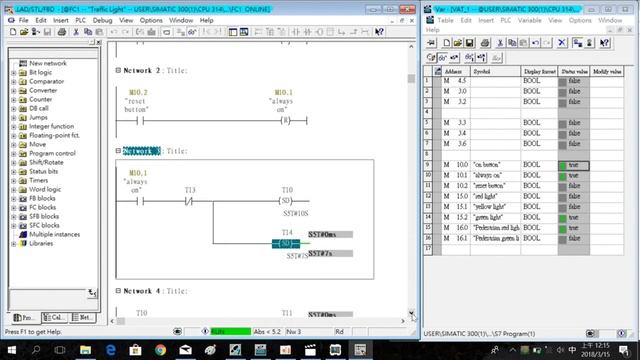Expand the Timers folder
The image size is (640, 360).
click(x=13, y=180)
